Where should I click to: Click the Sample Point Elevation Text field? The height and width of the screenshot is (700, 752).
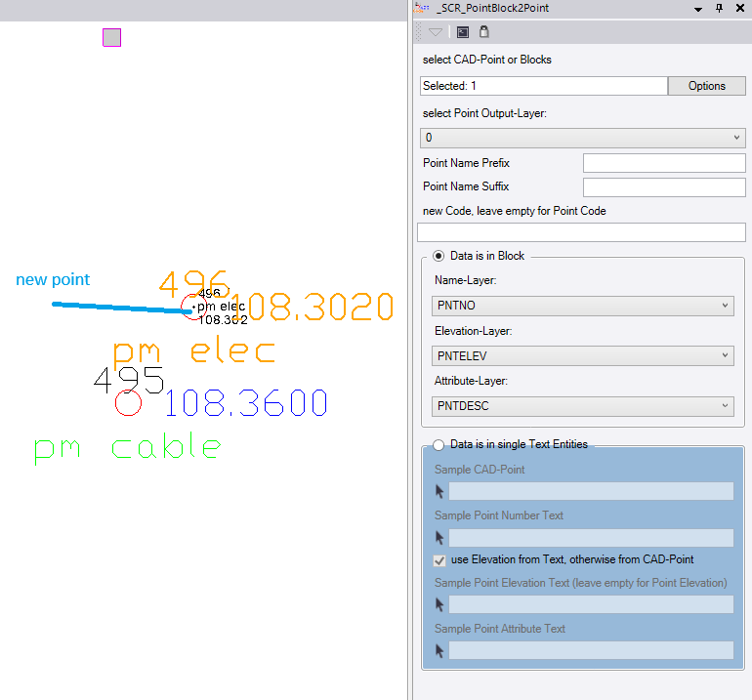click(x=591, y=604)
